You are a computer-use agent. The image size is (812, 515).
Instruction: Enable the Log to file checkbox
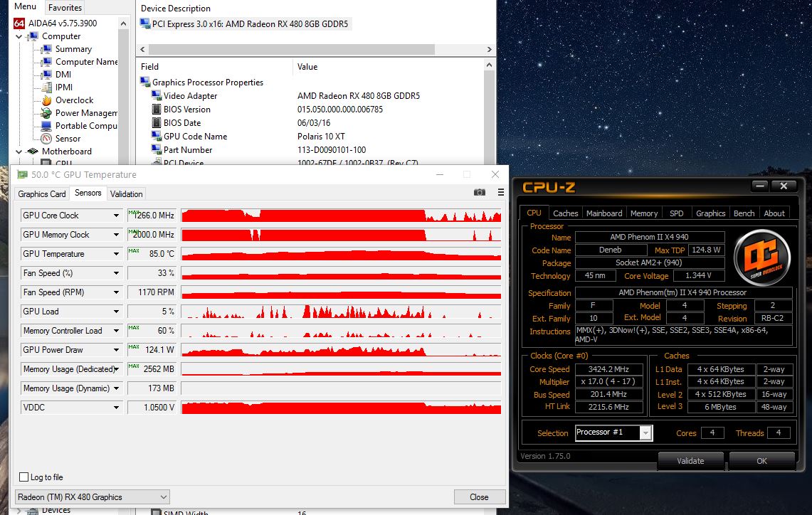click(23, 477)
